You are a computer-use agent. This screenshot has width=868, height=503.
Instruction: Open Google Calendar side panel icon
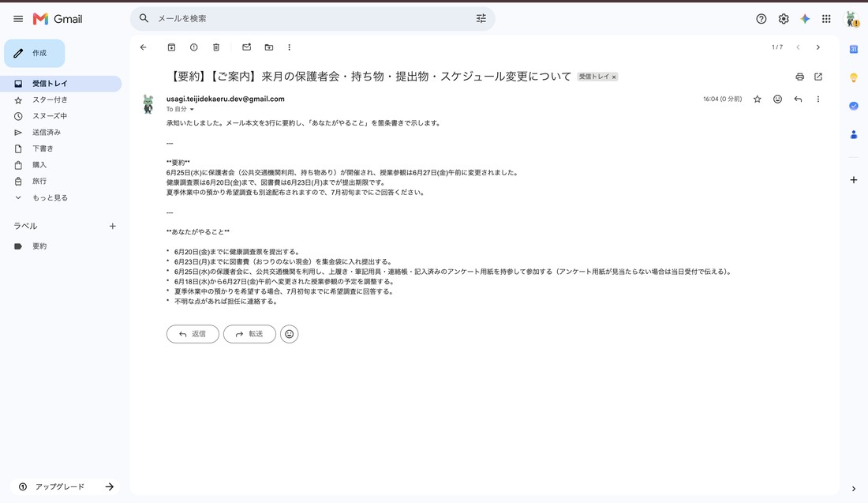(854, 49)
